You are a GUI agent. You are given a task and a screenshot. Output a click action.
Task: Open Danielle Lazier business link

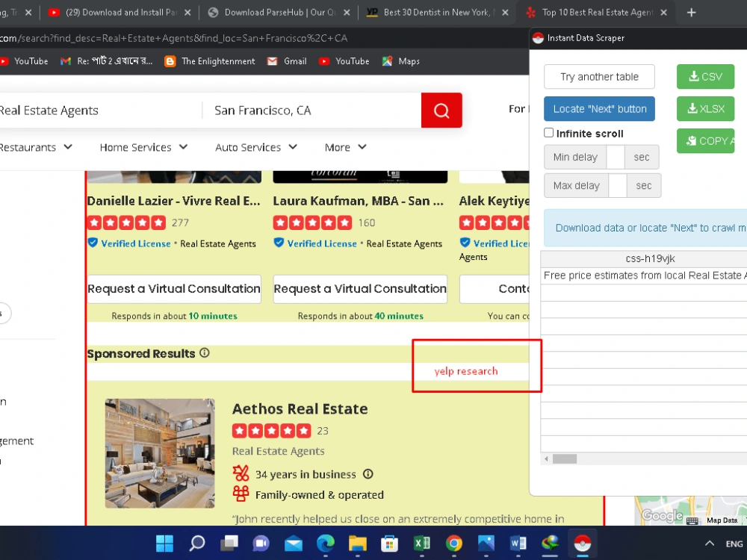(x=173, y=201)
